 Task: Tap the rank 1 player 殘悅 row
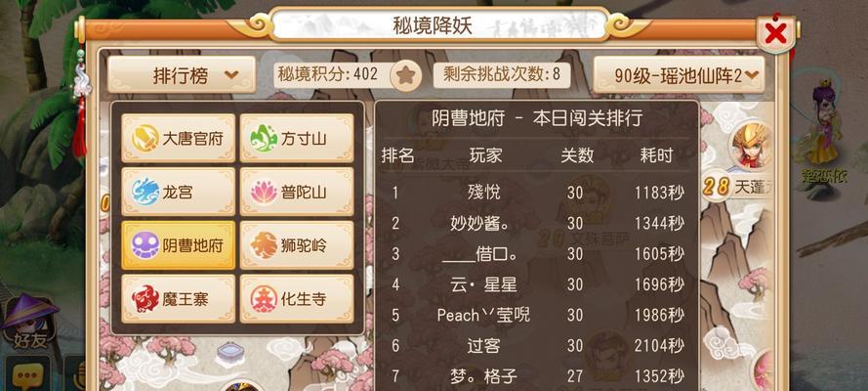(535, 193)
